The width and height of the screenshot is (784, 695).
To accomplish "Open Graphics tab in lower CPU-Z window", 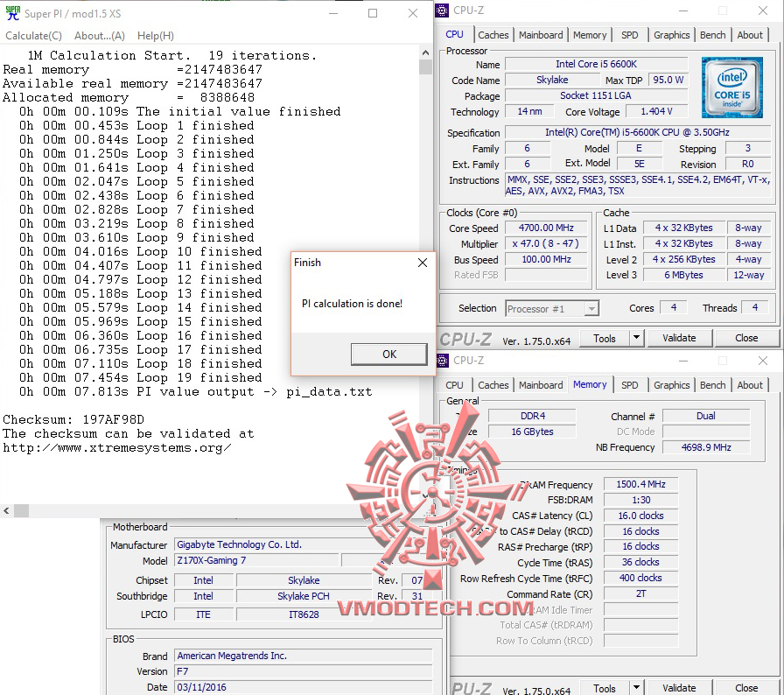I will click(x=671, y=385).
